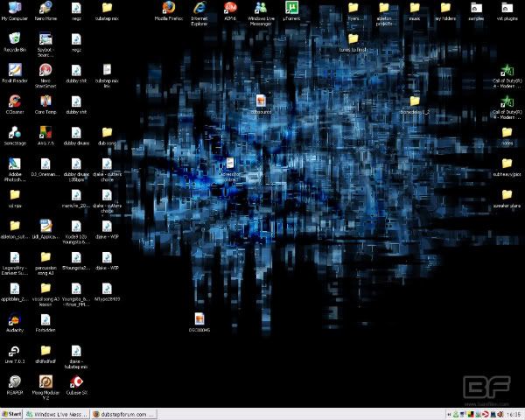Open the cd rips folder
The image size is (525, 420).
click(14, 198)
